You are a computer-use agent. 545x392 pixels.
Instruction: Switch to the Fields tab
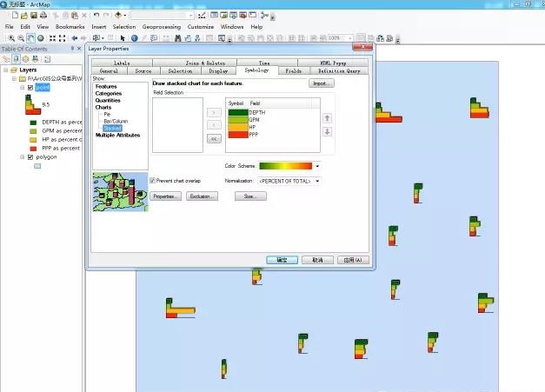coord(294,71)
